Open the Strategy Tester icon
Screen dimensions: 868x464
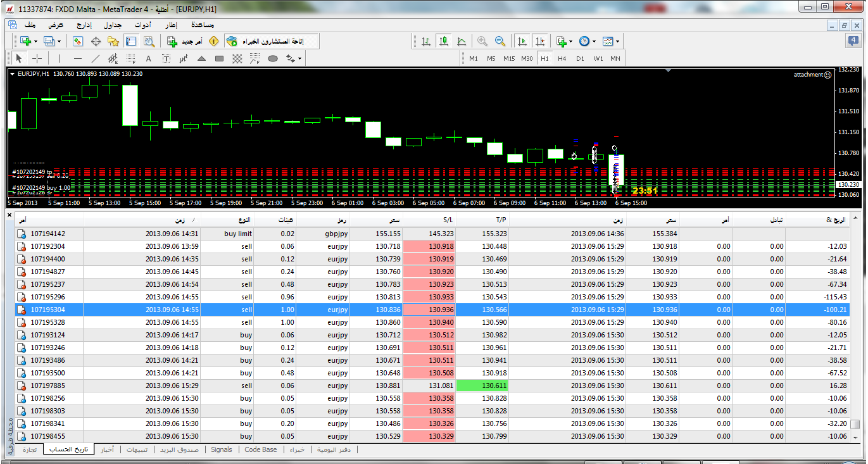coord(149,41)
